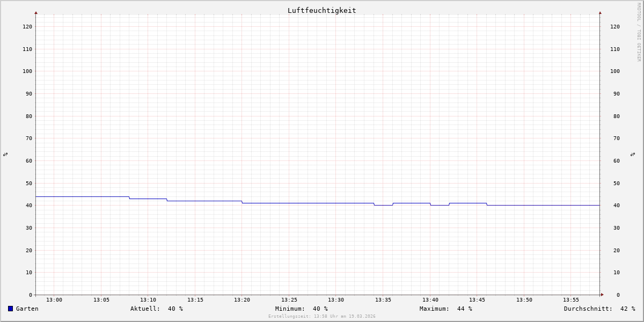This screenshot has height=322, width=644.
Task: Click the 'Aktuell: 40 %' value
Action: click(157, 309)
